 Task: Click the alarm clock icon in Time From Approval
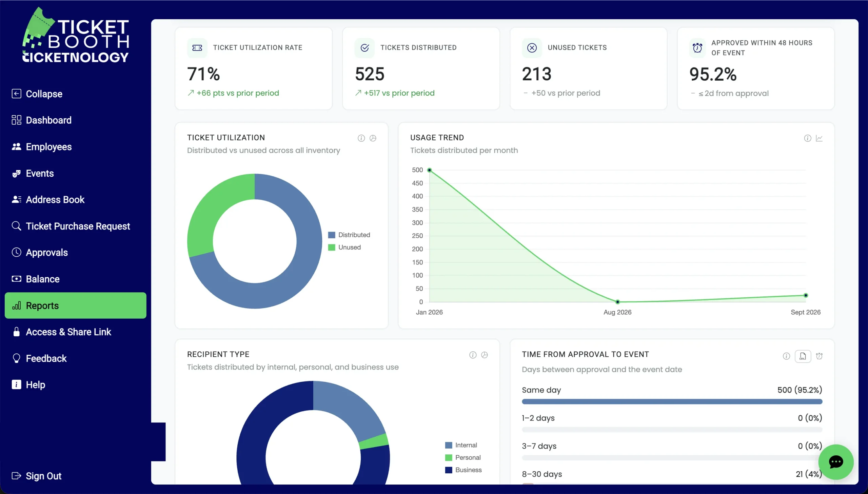pos(819,356)
